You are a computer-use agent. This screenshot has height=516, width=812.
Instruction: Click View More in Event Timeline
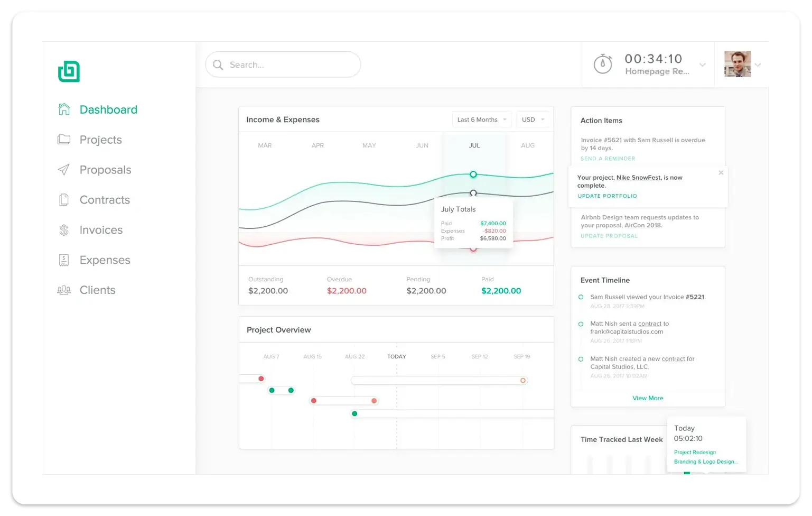[648, 398]
